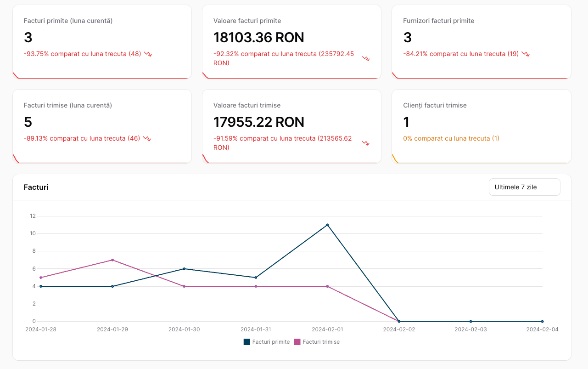Click the trend-down icon in Valoare facturi trimise card
Viewport: 588px width, 369px height.
pos(366,143)
